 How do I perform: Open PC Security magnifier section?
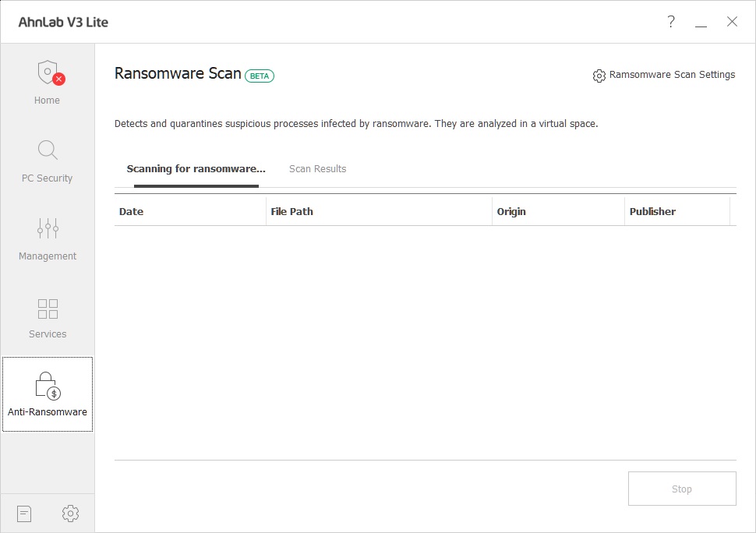[x=48, y=160]
